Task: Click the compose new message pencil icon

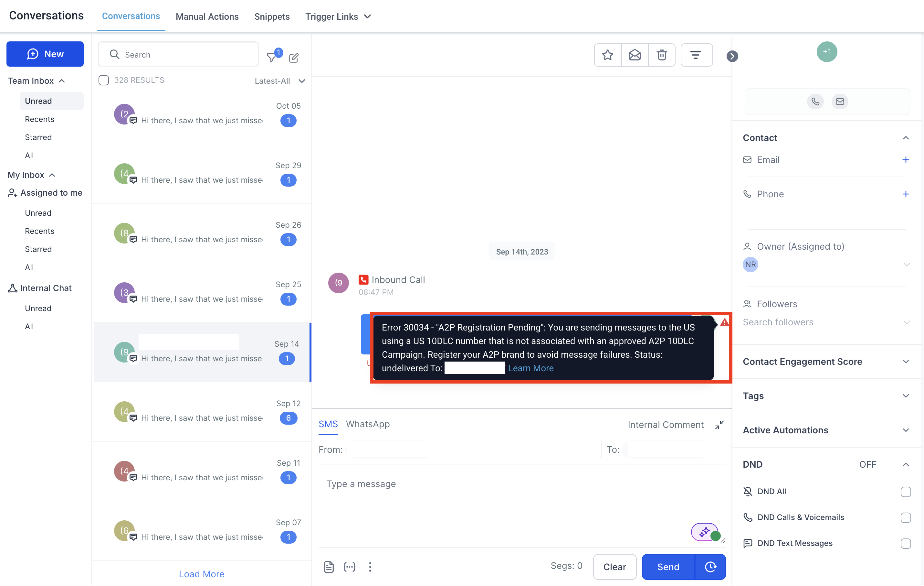Action: 294,58
